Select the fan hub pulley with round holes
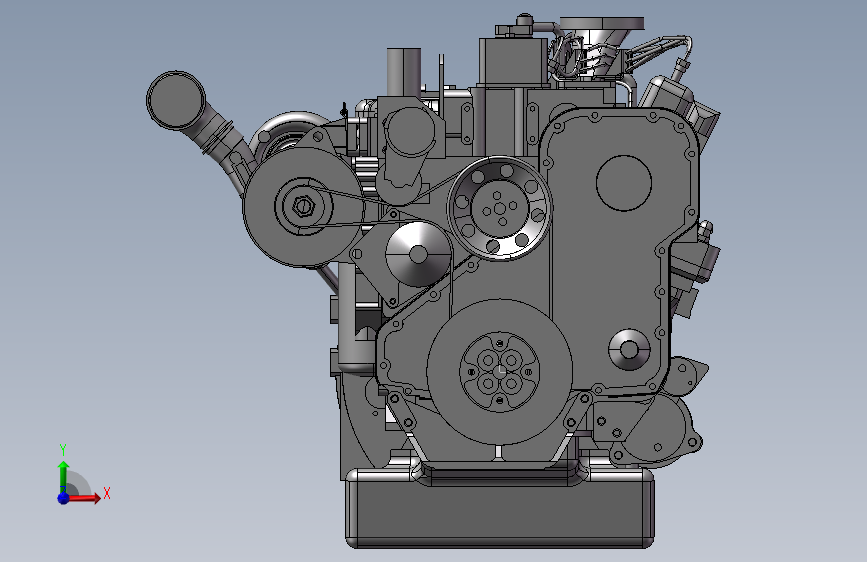Viewport: 867px width, 562px height. click(499, 208)
